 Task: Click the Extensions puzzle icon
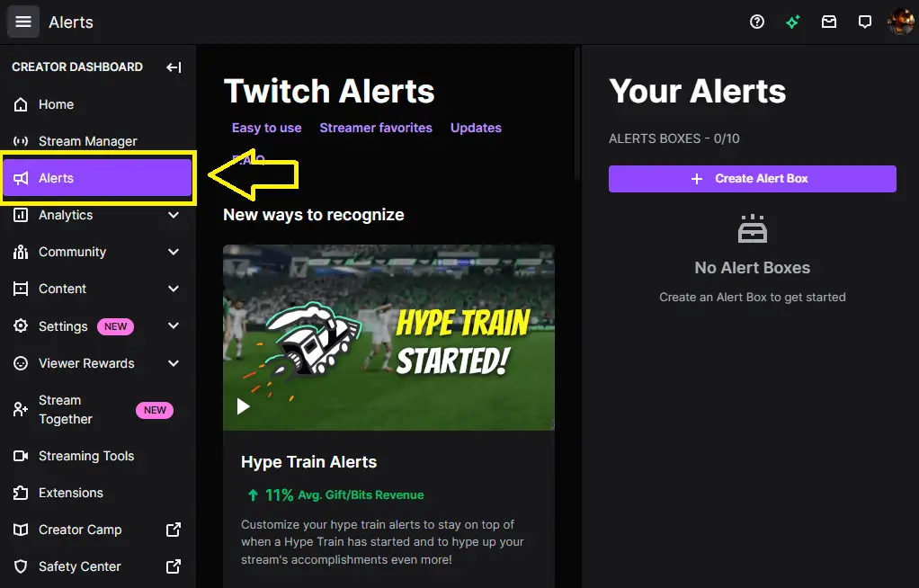[x=21, y=493]
